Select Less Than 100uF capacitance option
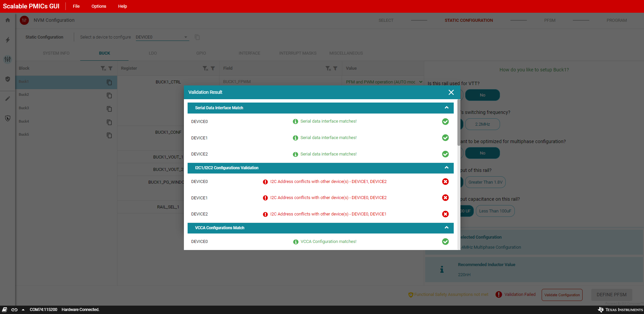 tap(495, 211)
